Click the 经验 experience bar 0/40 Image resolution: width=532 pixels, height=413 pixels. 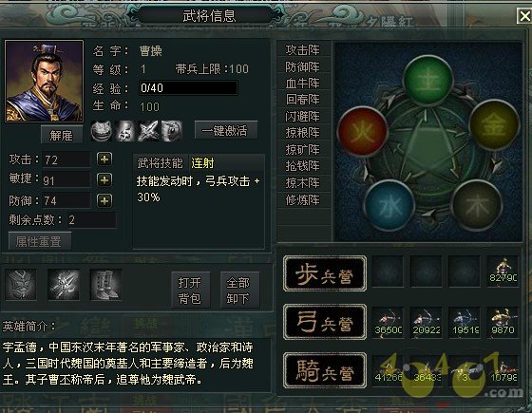point(188,88)
